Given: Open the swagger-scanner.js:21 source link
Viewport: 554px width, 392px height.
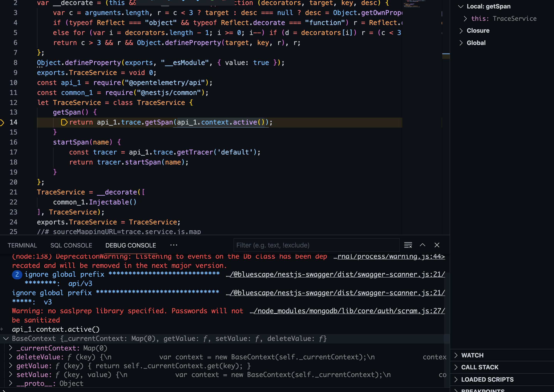Looking at the screenshot, I should coord(337,274).
